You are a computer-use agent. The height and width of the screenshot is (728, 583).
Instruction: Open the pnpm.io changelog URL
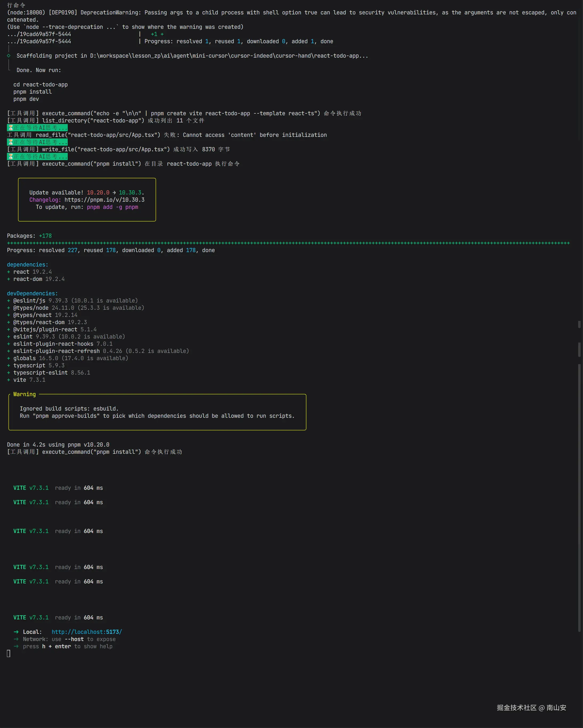point(104,200)
